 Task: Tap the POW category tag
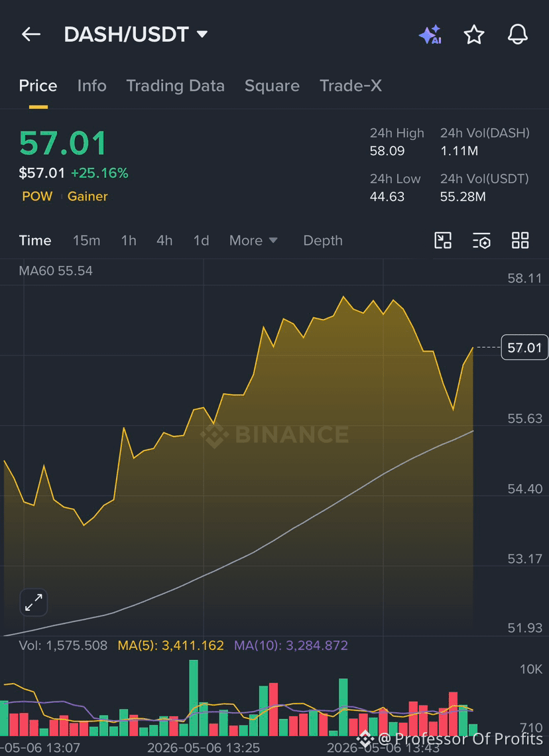point(37,196)
